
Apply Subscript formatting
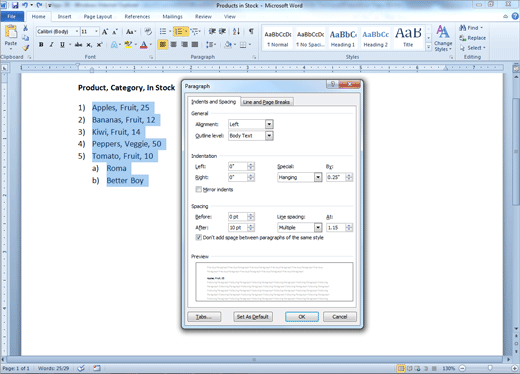click(89, 44)
